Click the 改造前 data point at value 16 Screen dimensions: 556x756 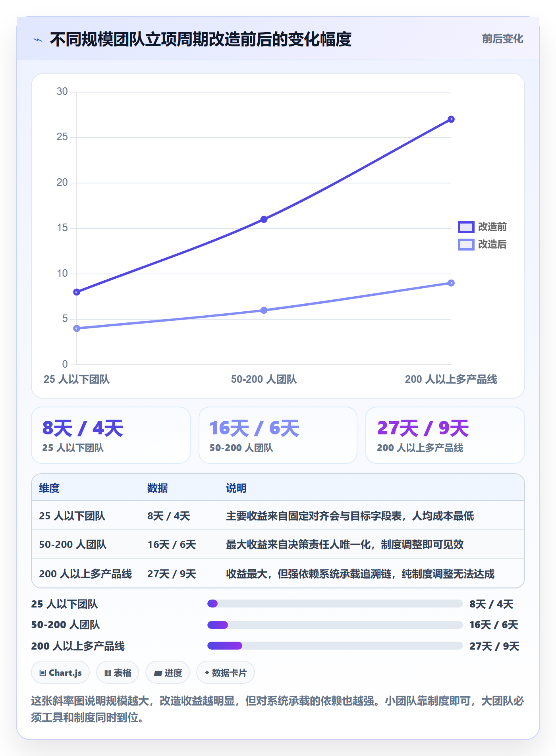(264, 219)
